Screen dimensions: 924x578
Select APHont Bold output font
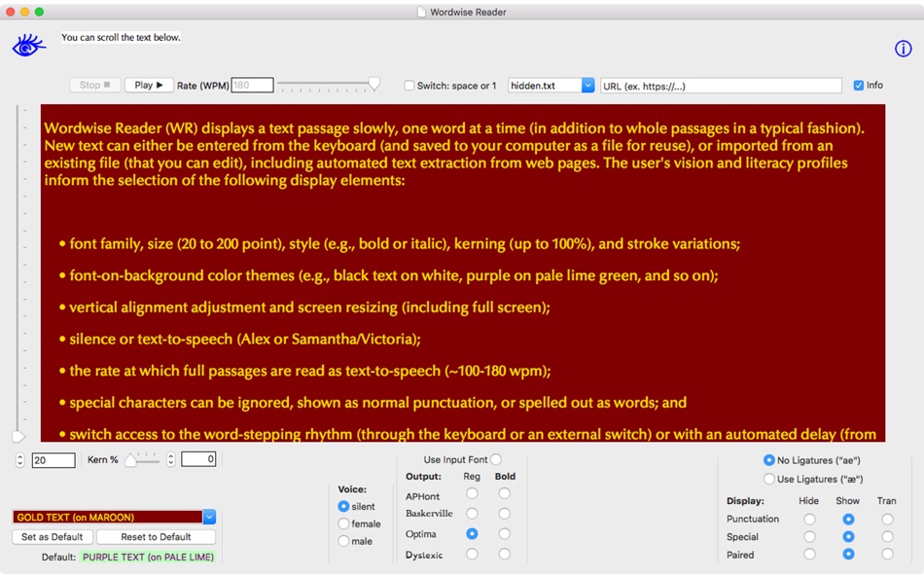tap(505, 493)
